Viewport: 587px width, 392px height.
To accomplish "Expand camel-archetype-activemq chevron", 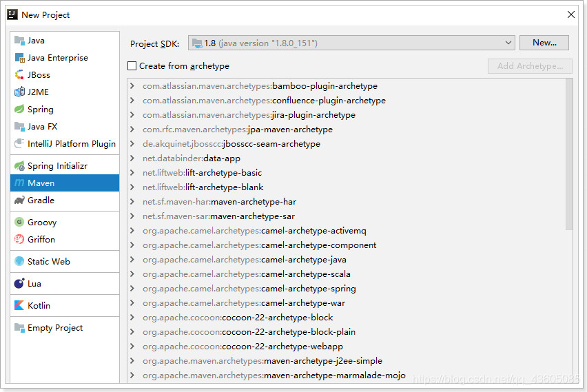I will 132,231.
